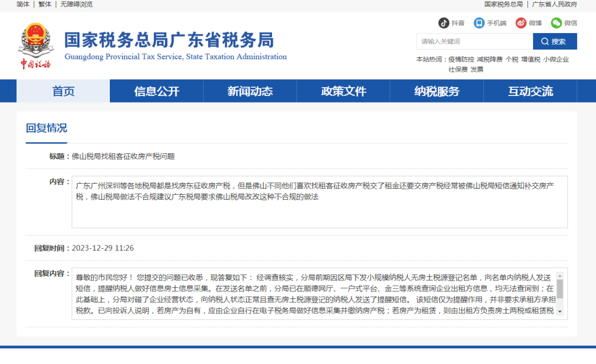Go to 新闻动态 in navigation bar
This screenshot has width=596, height=364.
click(x=250, y=92)
